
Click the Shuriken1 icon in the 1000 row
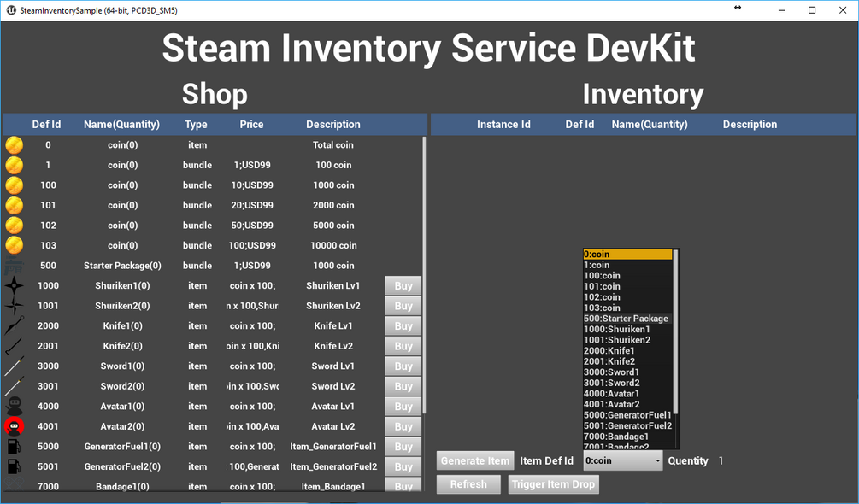[15, 285]
